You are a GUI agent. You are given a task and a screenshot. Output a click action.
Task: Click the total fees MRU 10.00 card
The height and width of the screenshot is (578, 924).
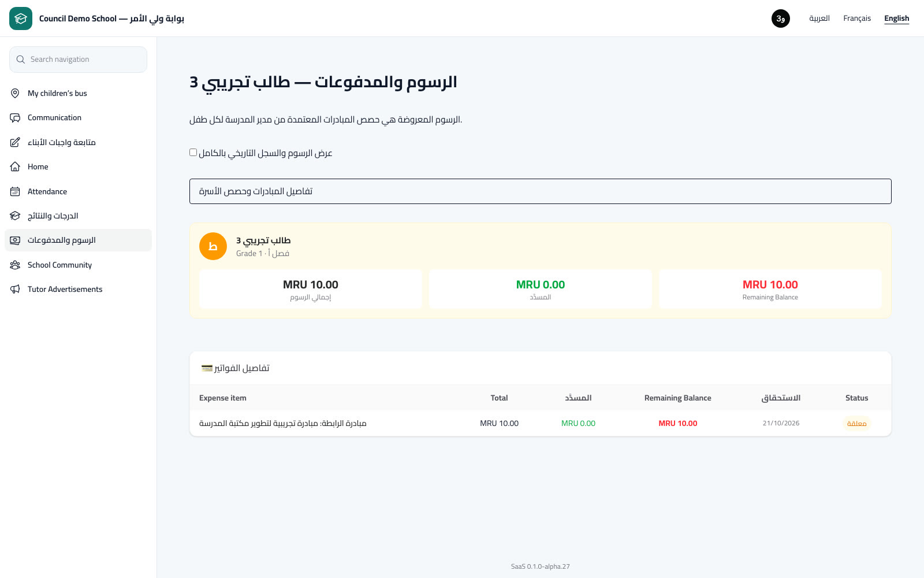click(311, 289)
